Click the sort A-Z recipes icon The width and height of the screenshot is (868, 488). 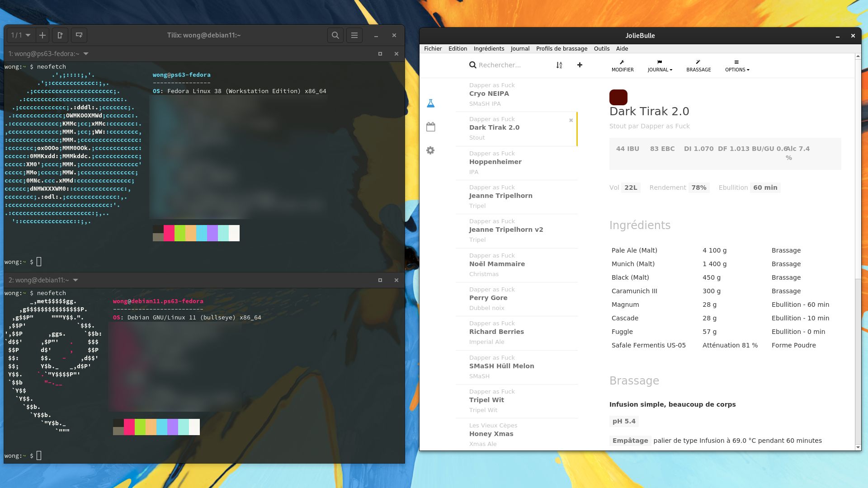pyautogui.click(x=559, y=65)
